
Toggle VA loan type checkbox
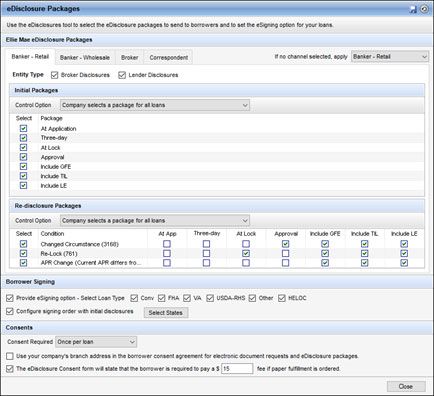[187, 298]
